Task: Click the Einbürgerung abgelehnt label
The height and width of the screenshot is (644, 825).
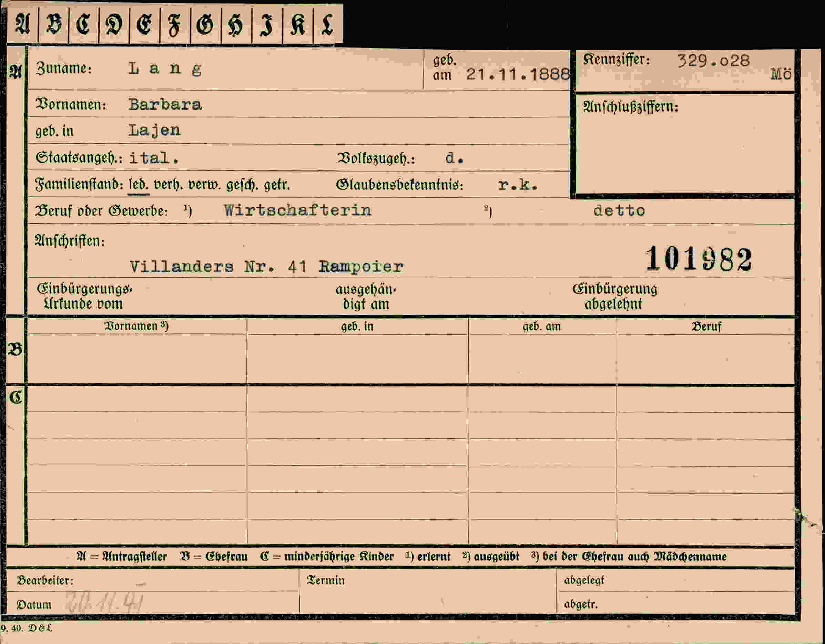Action: point(614,296)
